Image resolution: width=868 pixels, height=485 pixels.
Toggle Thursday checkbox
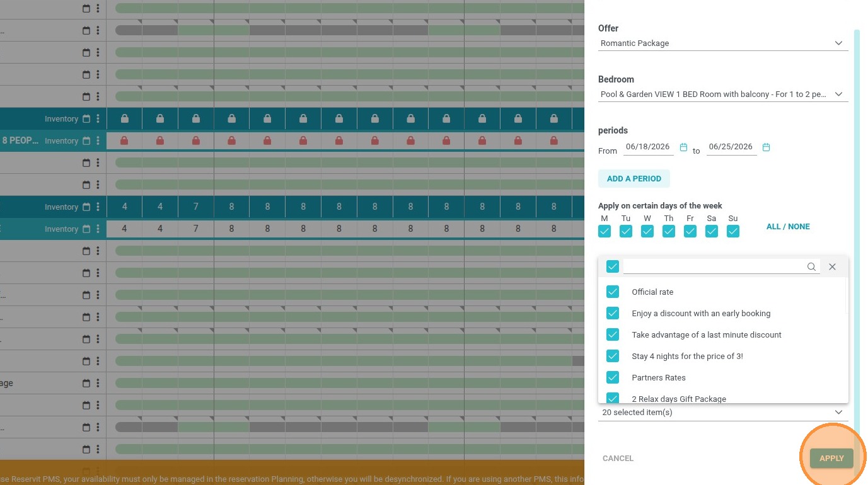pyautogui.click(x=669, y=231)
